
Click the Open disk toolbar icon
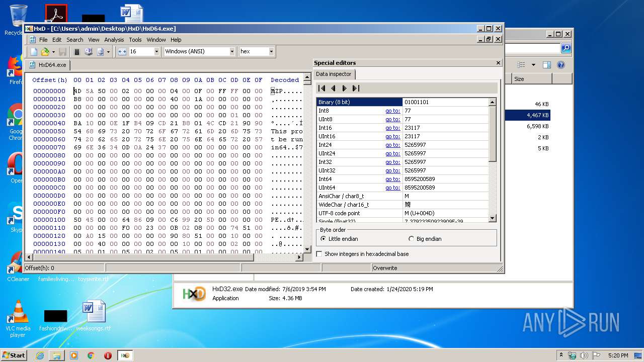pyautogui.click(x=89, y=51)
